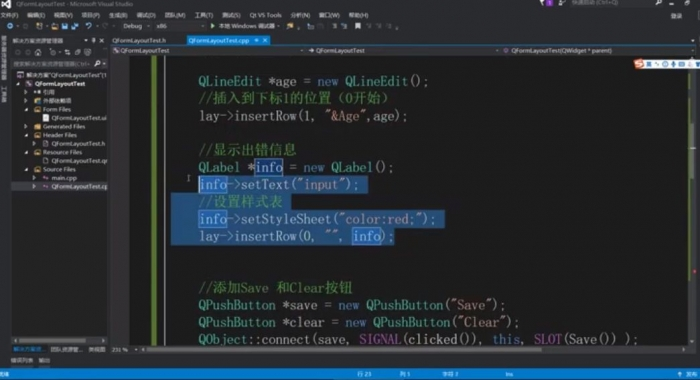
Task: Collapse the Source Files folder
Action: (x=26, y=169)
